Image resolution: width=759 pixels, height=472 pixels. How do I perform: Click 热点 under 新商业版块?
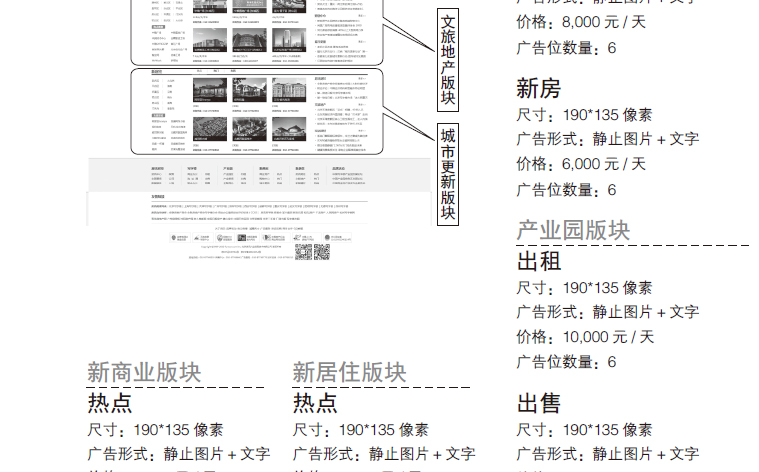click(109, 403)
